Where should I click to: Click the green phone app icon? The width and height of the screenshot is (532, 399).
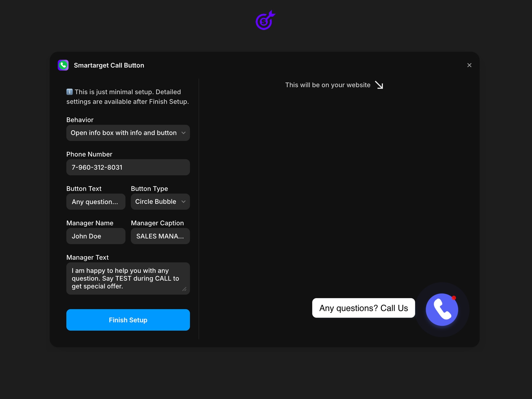(63, 65)
